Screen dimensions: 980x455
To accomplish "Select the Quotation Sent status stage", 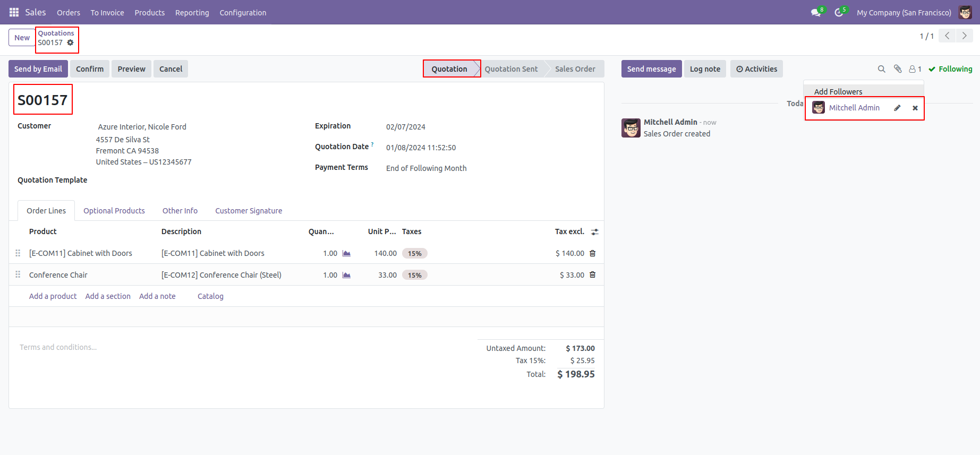I will click(511, 69).
